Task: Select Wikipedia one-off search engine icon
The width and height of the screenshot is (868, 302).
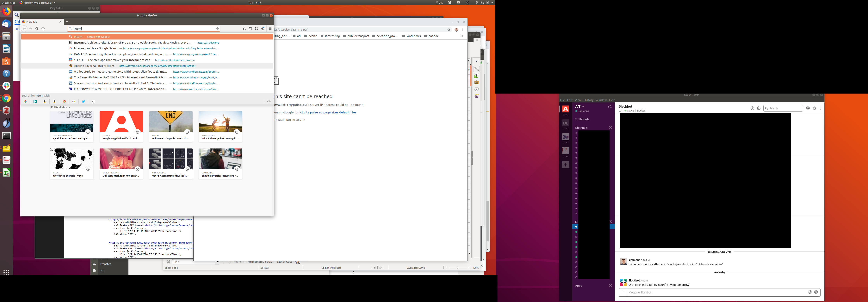Action: [x=93, y=101]
